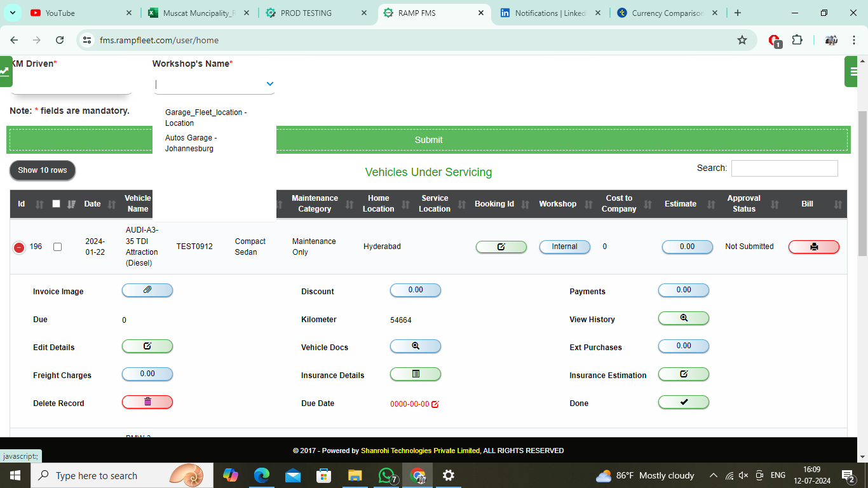Click the Edit Details pencil icon
868x488 pixels.
(147, 346)
